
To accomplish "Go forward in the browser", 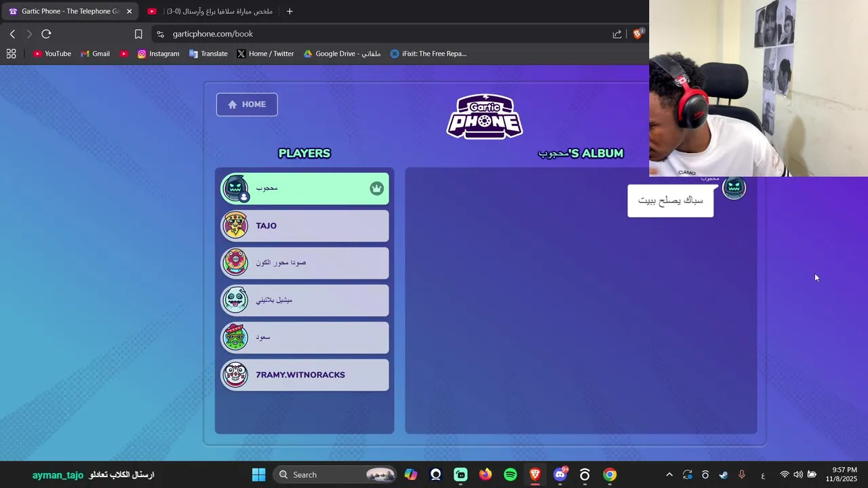I will [x=28, y=34].
